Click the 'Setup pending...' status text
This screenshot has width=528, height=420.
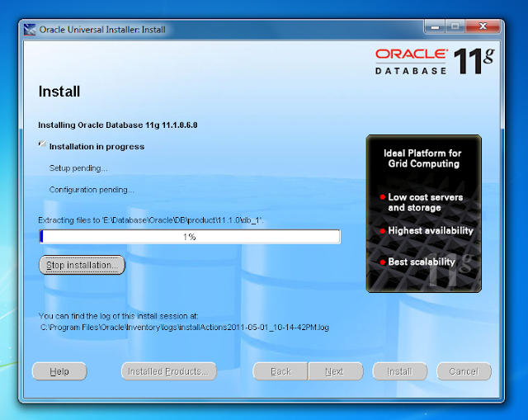(78, 168)
